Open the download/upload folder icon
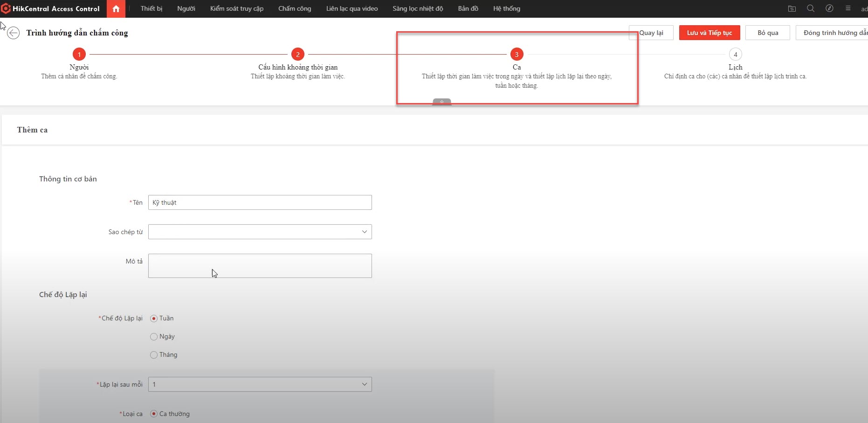Screen dimensions: 868x423 (792, 8)
